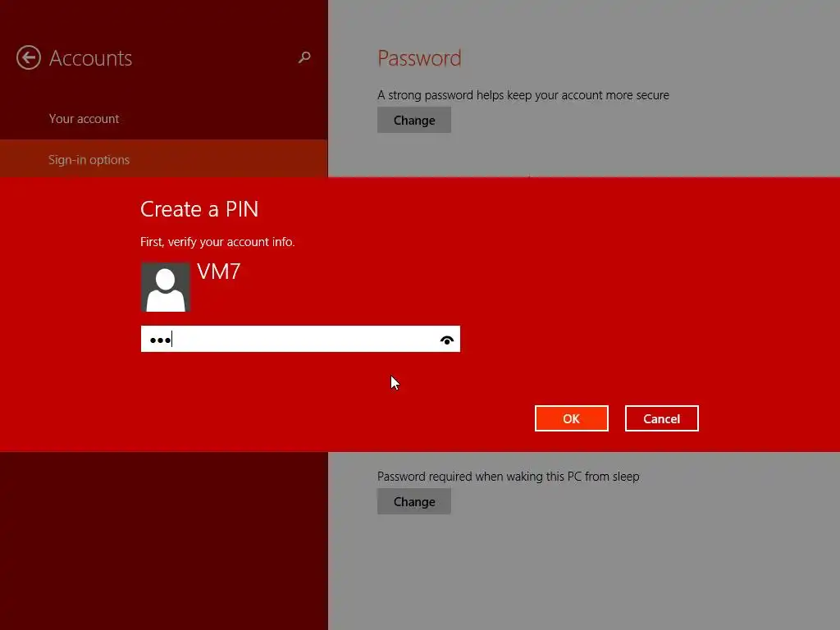Image resolution: width=840 pixels, height=630 pixels.
Task: Click the VM7 username label
Action: [x=218, y=272]
